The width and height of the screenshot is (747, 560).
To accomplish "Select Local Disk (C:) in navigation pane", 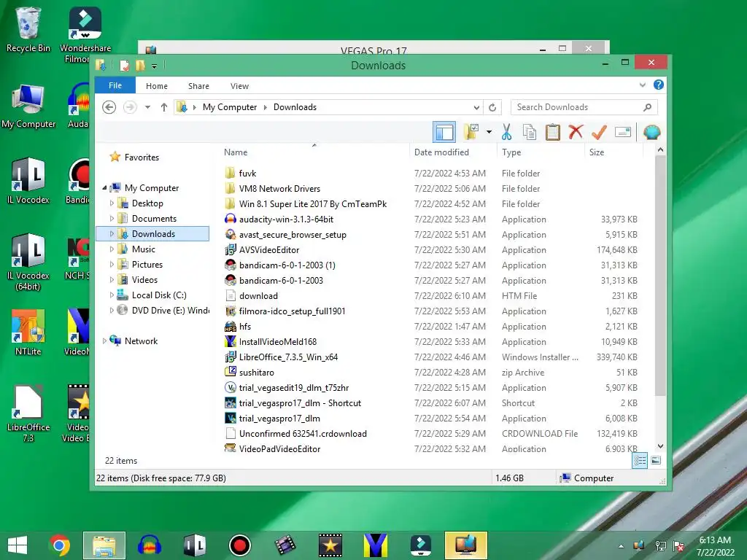I will point(158,295).
